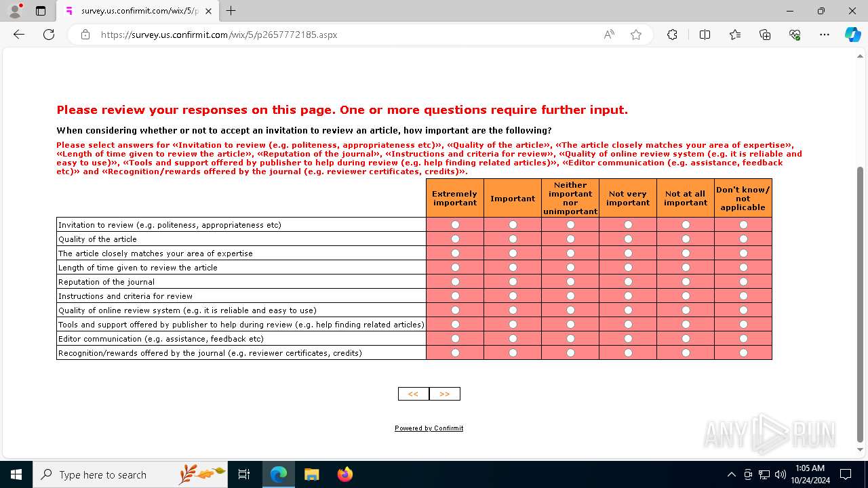Rate Tools and support offered as Important
Image resolution: width=868 pixels, height=488 pixels.
[x=513, y=324]
